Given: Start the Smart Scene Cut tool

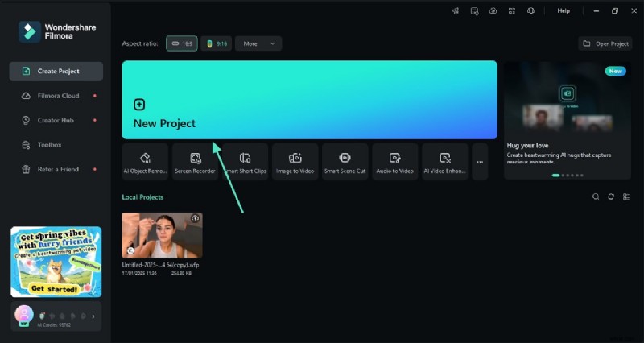Looking at the screenshot, I should point(345,162).
